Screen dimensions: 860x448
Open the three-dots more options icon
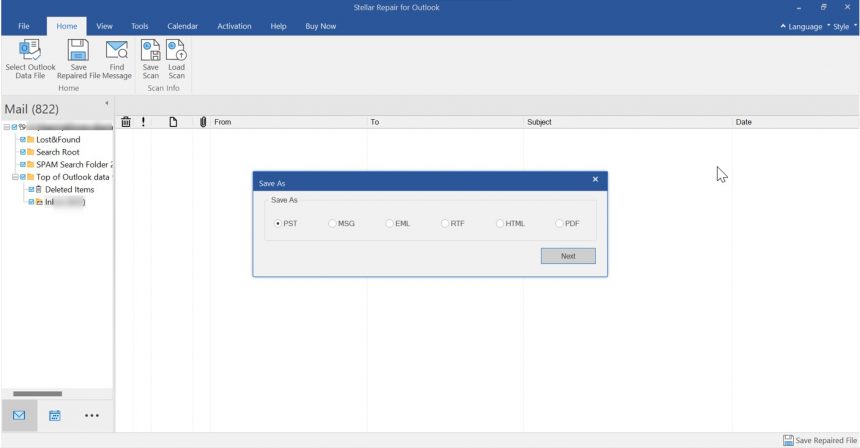click(x=92, y=416)
